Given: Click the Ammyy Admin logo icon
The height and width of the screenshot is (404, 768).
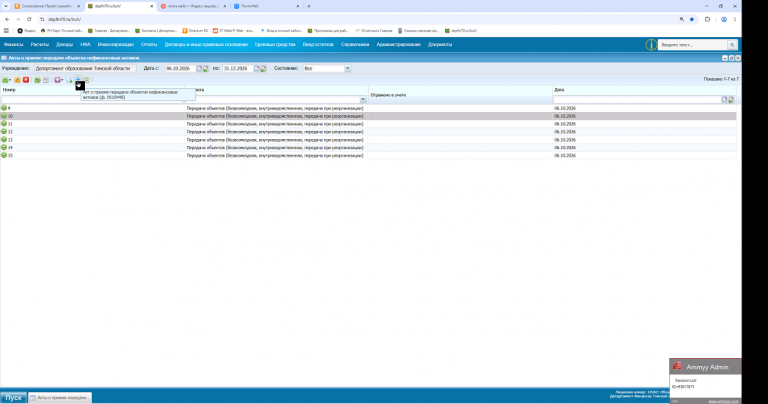Looking at the screenshot, I should click(x=677, y=366).
